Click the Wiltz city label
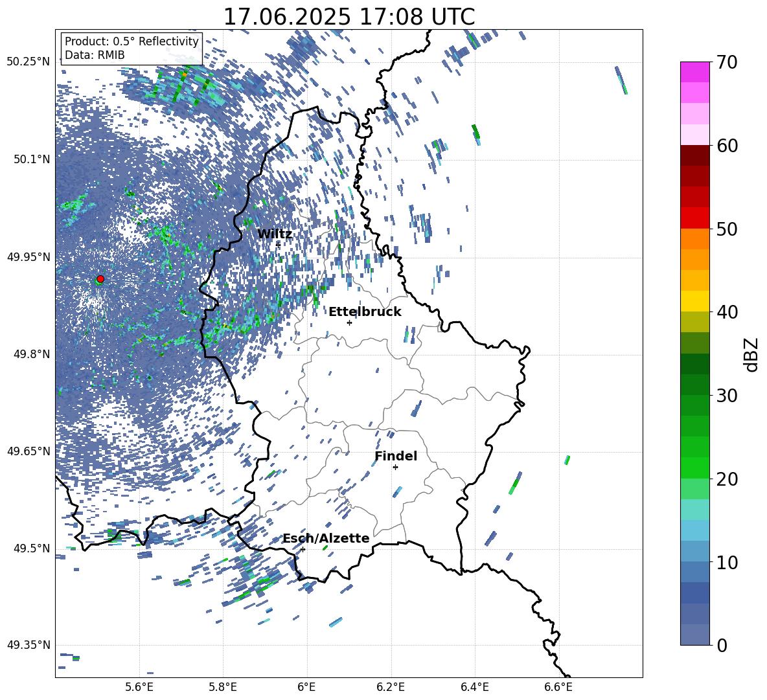The height and width of the screenshot is (700, 767). pos(275,234)
